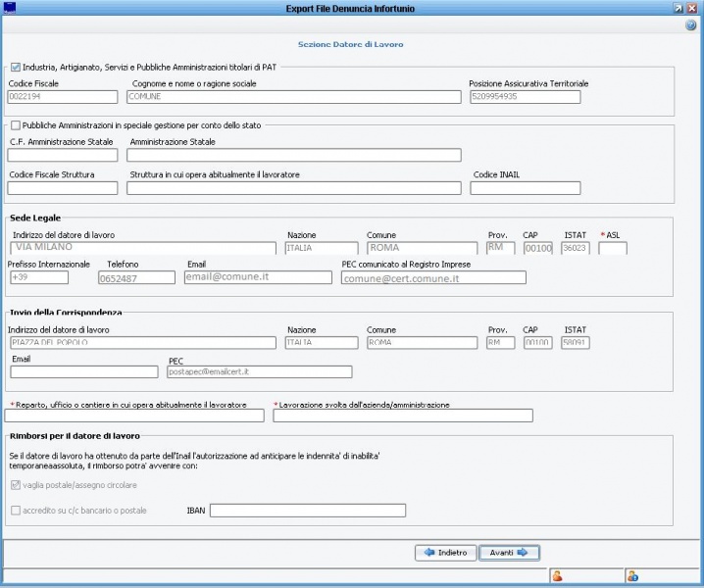Click the IBAN input field
Image resolution: width=704 pixels, height=588 pixels.
[x=308, y=511]
